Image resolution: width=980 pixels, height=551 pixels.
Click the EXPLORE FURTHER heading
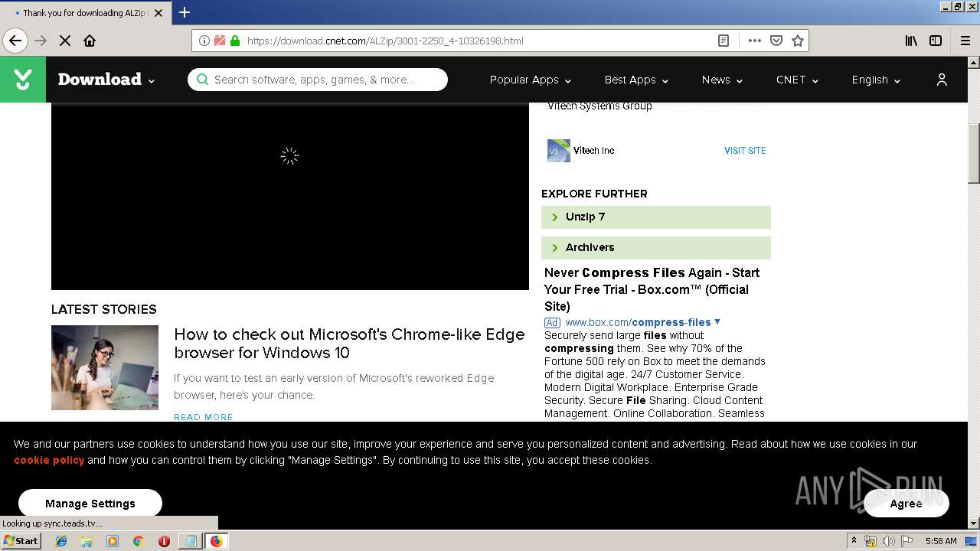pos(594,194)
